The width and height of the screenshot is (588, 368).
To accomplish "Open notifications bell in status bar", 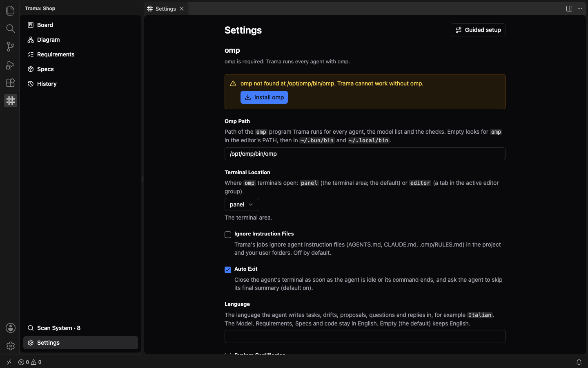I will (x=579, y=362).
